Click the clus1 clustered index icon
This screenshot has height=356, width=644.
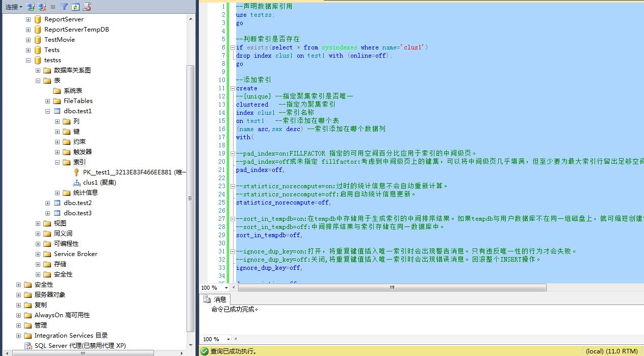click(76, 183)
